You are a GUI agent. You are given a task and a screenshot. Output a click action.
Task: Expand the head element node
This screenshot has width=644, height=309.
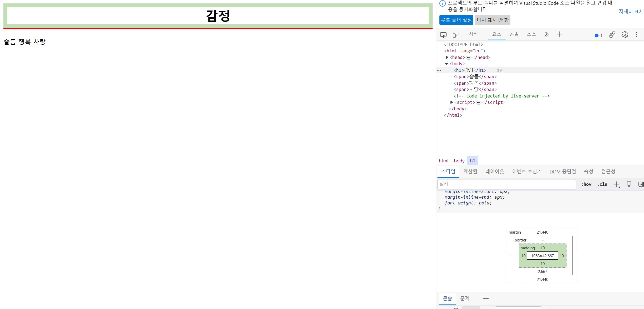(447, 57)
